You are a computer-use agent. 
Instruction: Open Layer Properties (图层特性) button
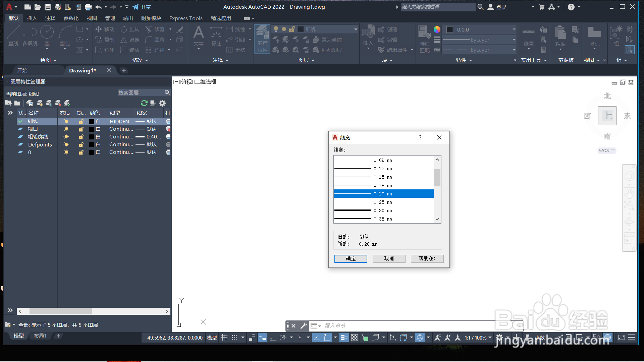[262, 39]
